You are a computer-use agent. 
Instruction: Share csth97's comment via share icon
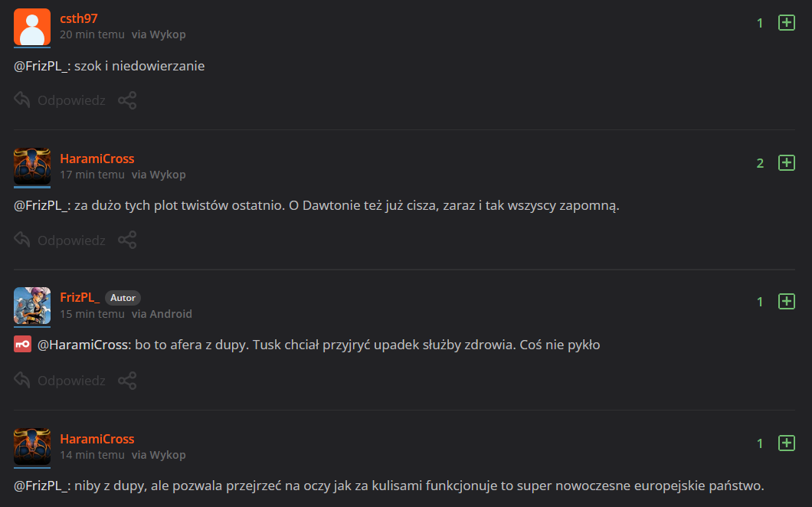click(x=127, y=100)
